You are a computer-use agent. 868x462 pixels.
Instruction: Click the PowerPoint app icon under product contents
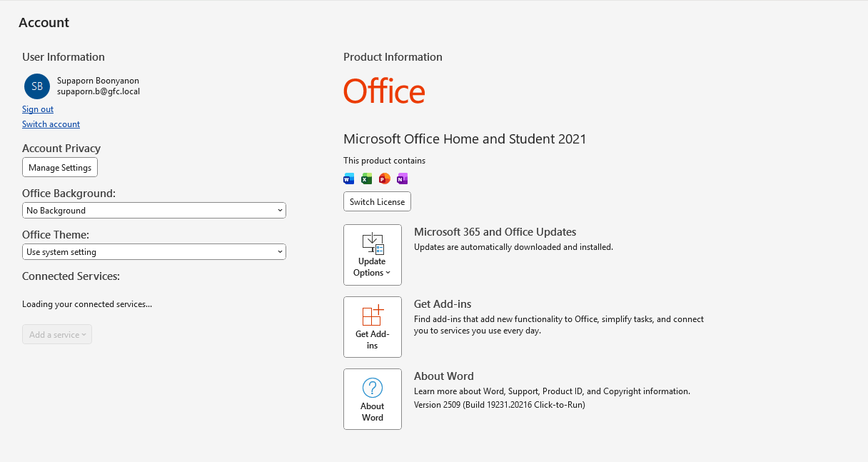(x=385, y=179)
